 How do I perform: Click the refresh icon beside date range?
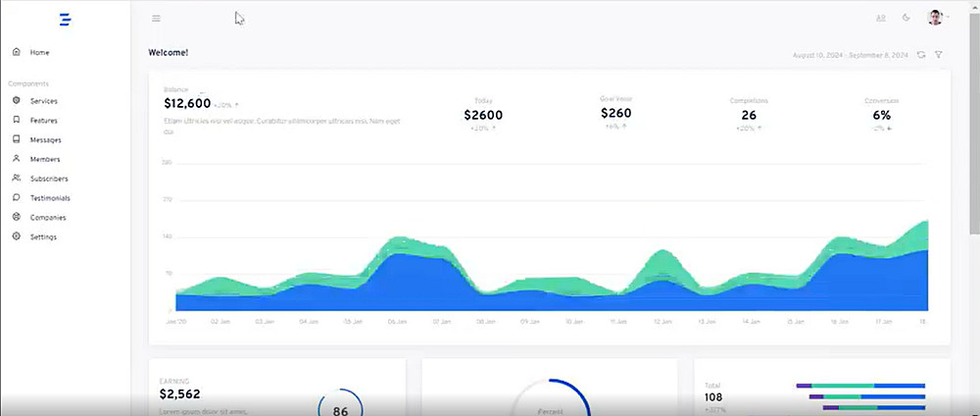tap(921, 55)
